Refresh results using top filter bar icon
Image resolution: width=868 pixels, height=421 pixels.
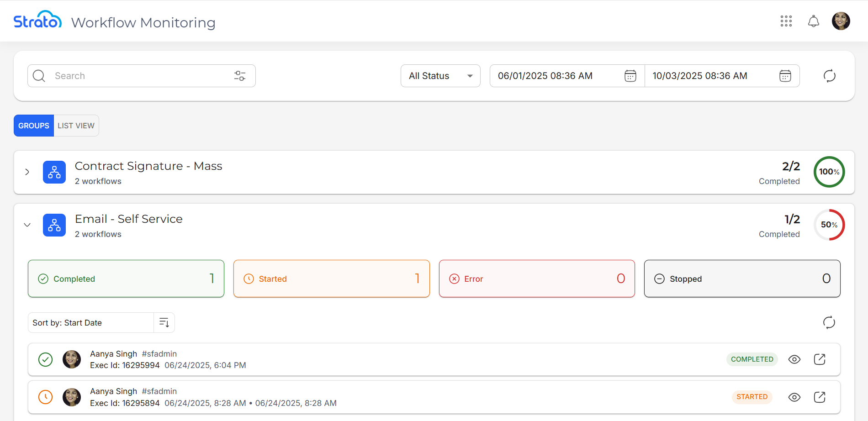pyautogui.click(x=829, y=76)
